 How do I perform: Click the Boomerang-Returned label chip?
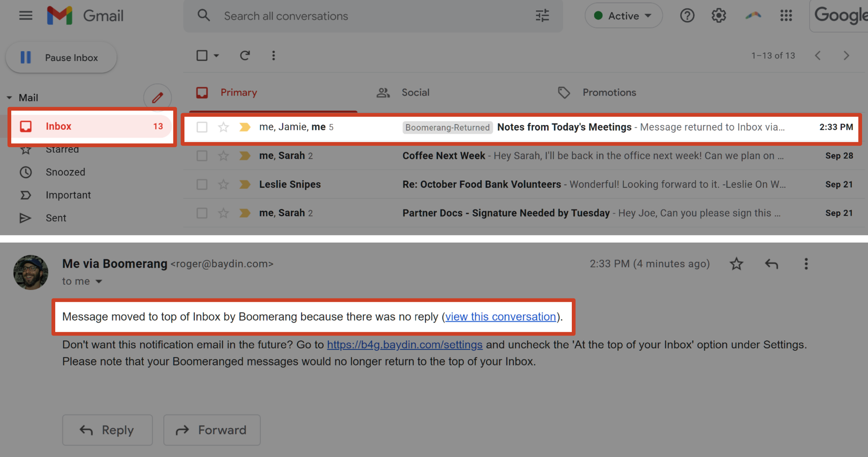tap(448, 127)
